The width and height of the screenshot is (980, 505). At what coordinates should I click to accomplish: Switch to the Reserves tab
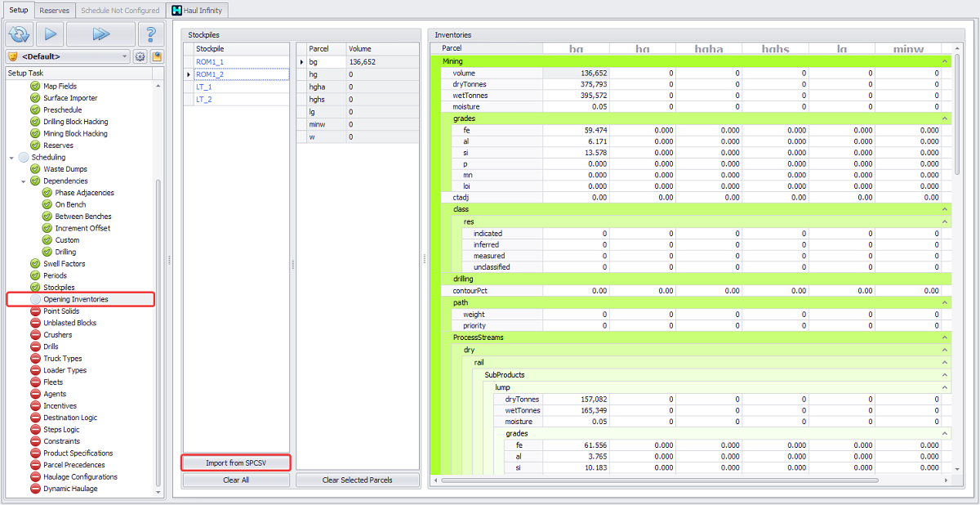click(x=55, y=11)
